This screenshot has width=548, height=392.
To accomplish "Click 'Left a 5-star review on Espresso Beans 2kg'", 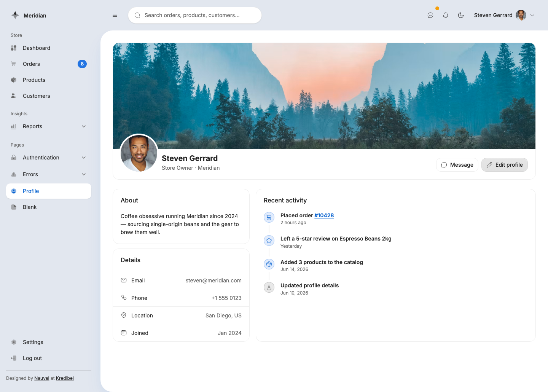I will (x=336, y=239).
